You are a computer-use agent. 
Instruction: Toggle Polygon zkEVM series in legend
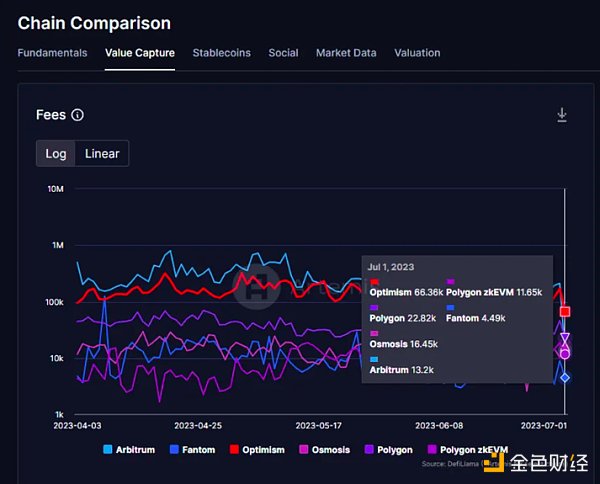click(468, 450)
